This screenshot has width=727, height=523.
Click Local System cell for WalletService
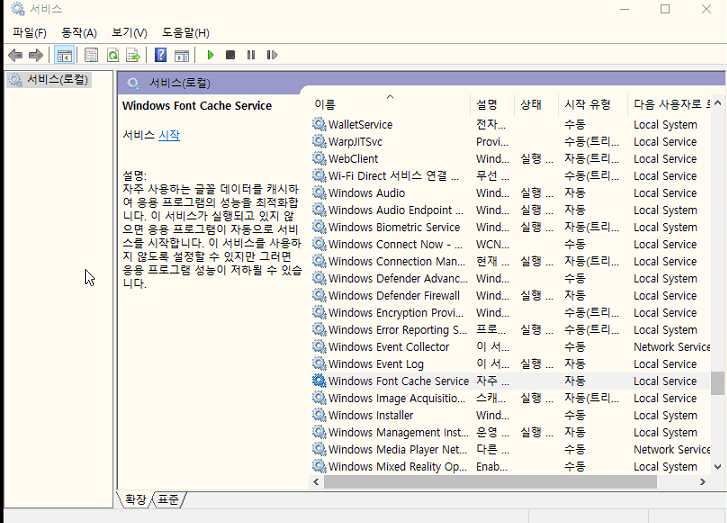tap(665, 125)
